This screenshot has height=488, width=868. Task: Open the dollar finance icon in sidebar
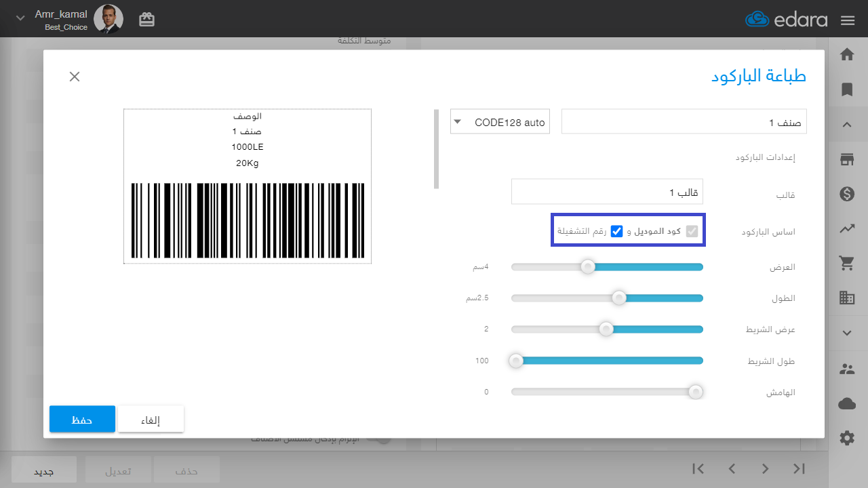click(x=846, y=195)
